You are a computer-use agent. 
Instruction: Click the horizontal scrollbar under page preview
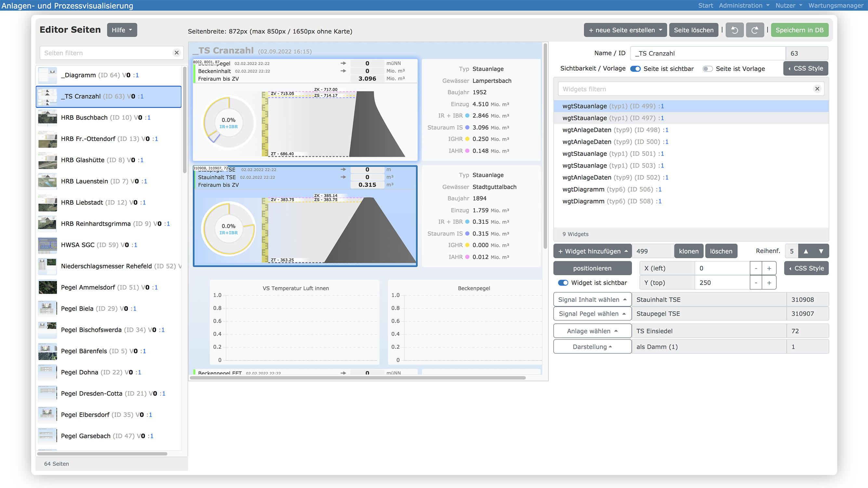tap(358, 378)
